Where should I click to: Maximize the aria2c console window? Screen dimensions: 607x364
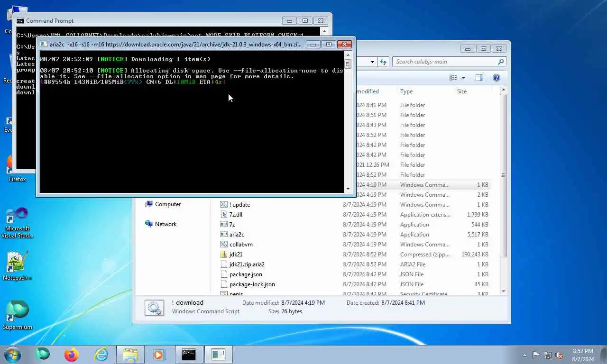(329, 45)
